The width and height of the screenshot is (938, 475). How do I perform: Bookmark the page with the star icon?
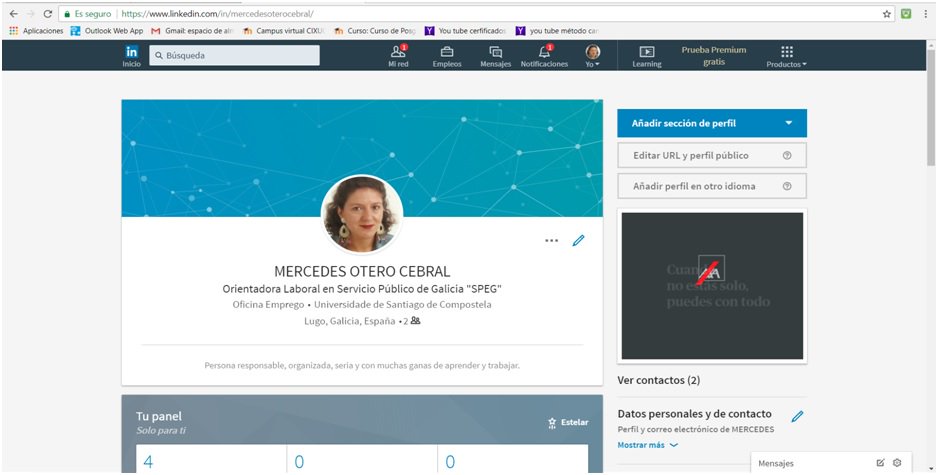click(887, 13)
